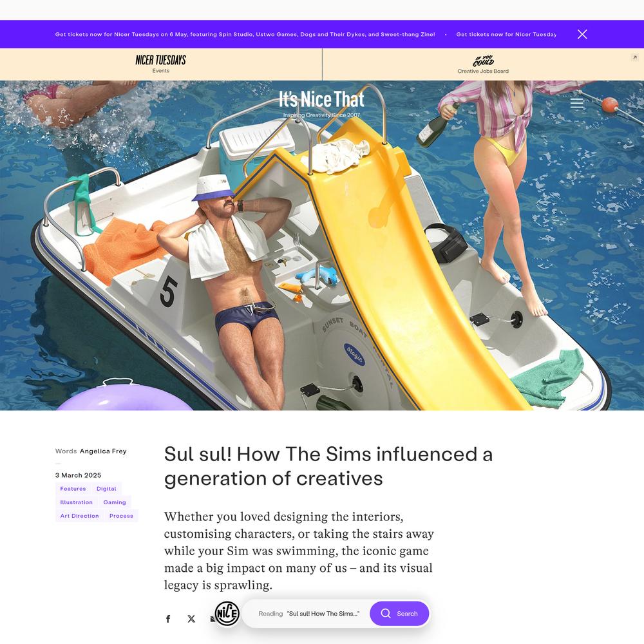Screen dimensions: 644x644
Task: Open the It's Nice That homepage logo
Action: tap(321, 104)
